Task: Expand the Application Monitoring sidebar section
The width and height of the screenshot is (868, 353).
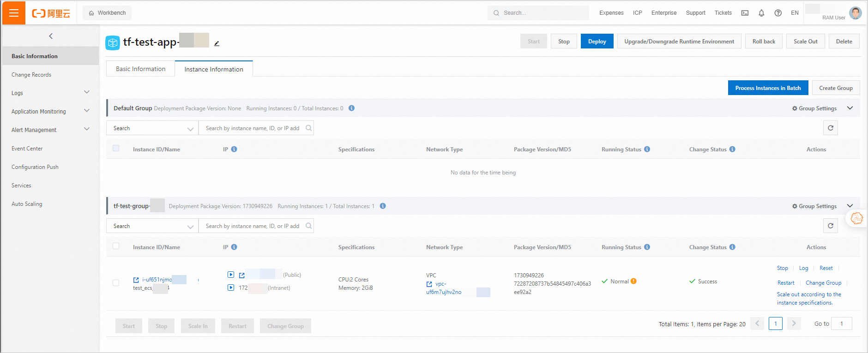Action: pos(87,111)
